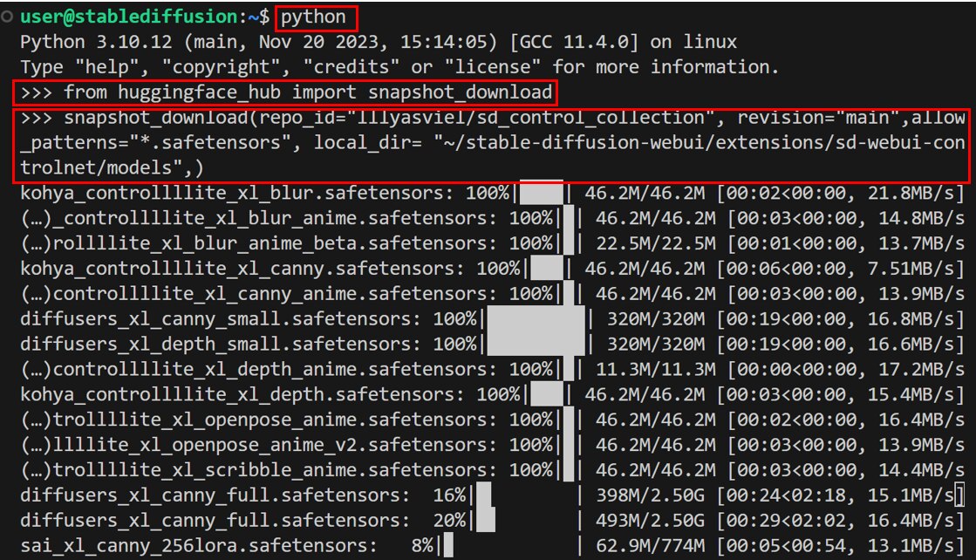The width and height of the screenshot is (976, 560).
Task: Click the terminal cursor after 15.1MB/s
Action: [x=960, y=496]
